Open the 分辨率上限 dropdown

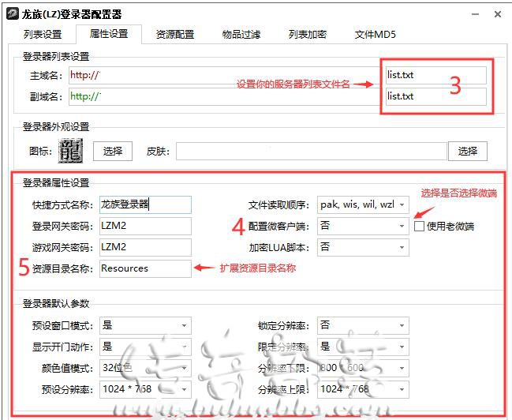[363, 389]
